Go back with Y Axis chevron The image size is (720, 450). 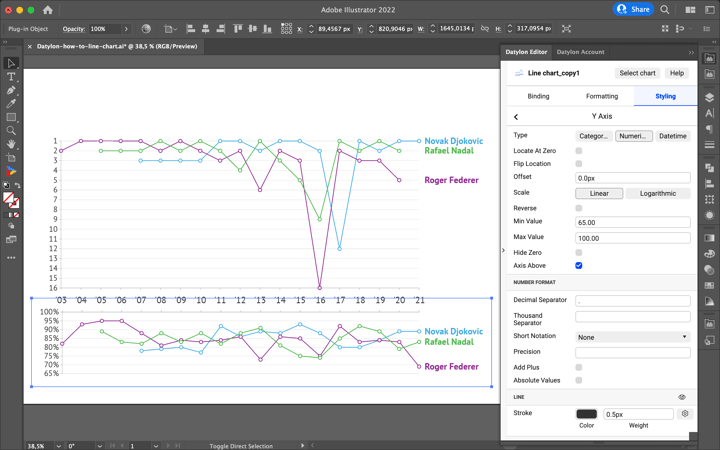(516, 117)
